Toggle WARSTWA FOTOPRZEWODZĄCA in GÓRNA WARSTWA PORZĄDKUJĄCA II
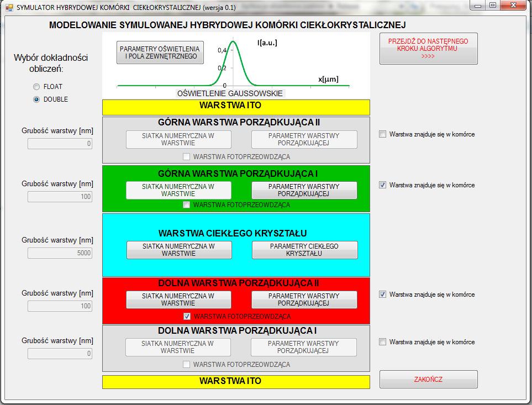Image resolution: width=532 pixels, height=405 pixels. click(186, 157)
